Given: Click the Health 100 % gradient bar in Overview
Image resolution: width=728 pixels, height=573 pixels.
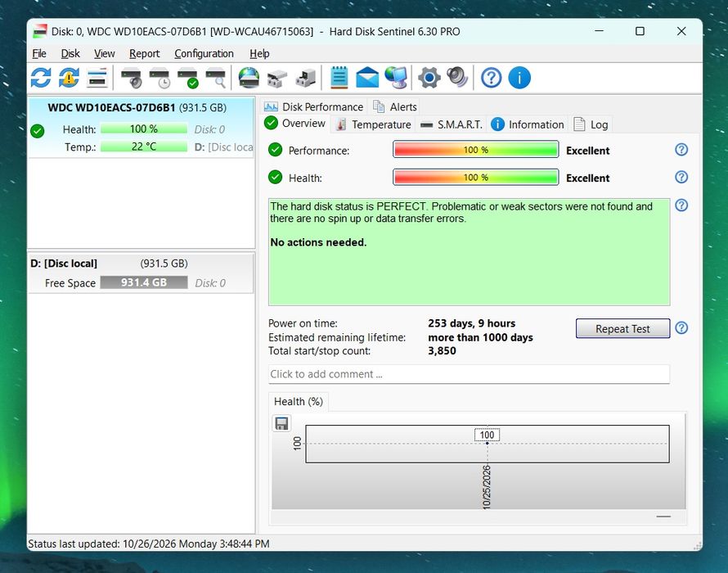Looking at the screenshot, I should click(x=475, y=177).
